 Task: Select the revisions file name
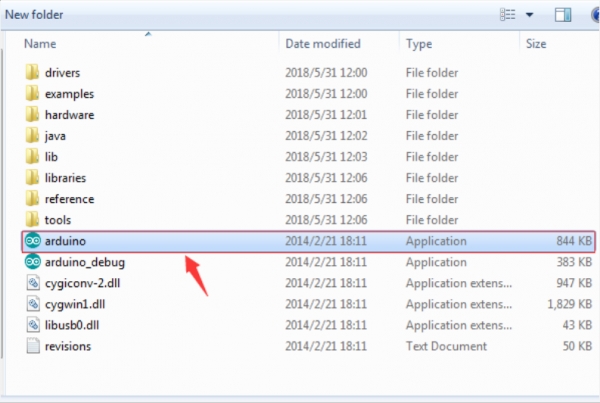pos(68,346)
